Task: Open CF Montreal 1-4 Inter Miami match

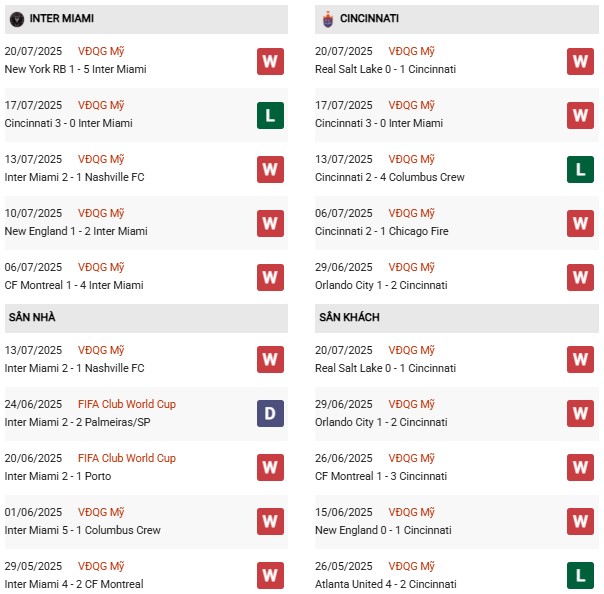Action: click(74, 285)
